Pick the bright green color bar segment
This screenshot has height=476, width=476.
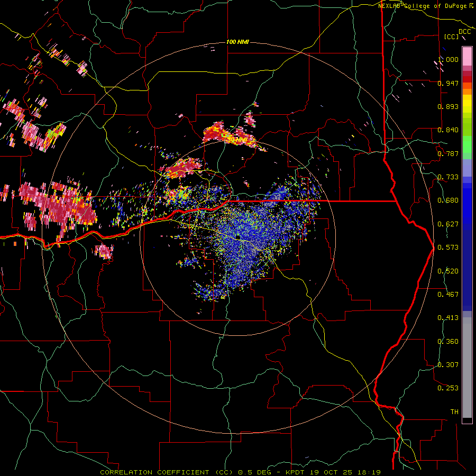(467, 144)
